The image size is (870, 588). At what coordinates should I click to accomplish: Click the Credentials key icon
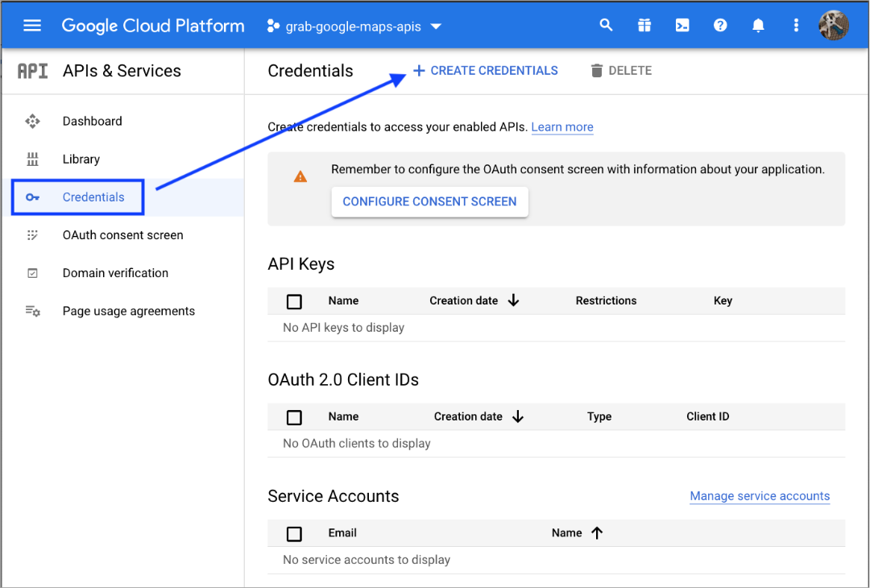(x=33, y=197)
